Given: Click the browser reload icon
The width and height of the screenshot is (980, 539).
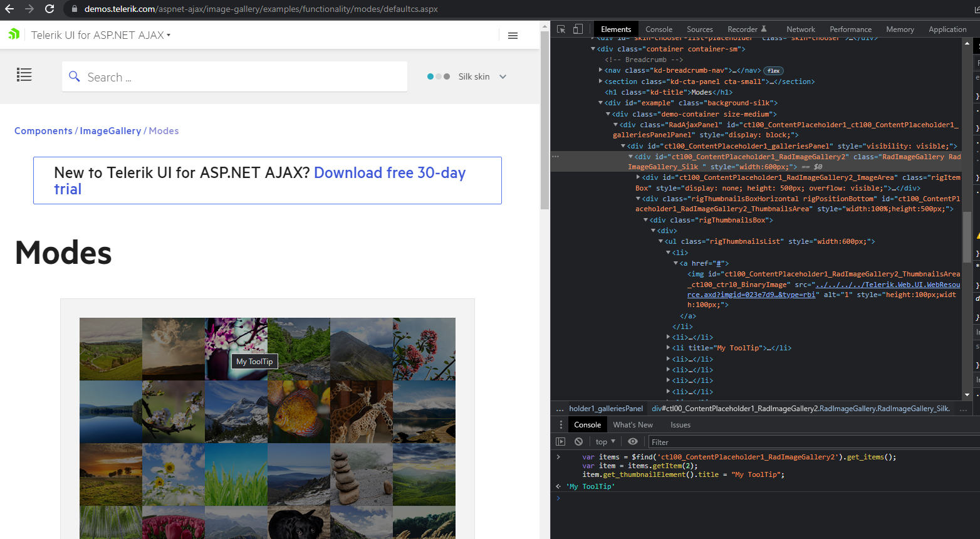Looking at the screenshot, I should click(x=50, y=9).
